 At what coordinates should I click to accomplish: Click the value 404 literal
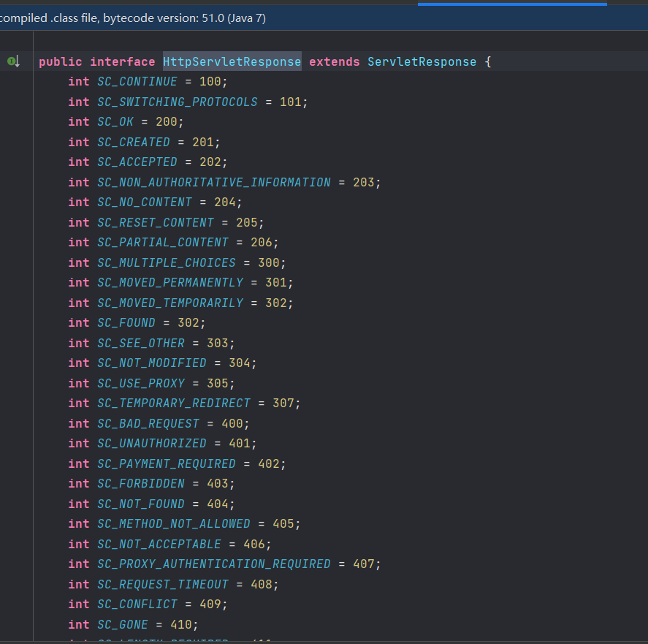click(218, 504)
